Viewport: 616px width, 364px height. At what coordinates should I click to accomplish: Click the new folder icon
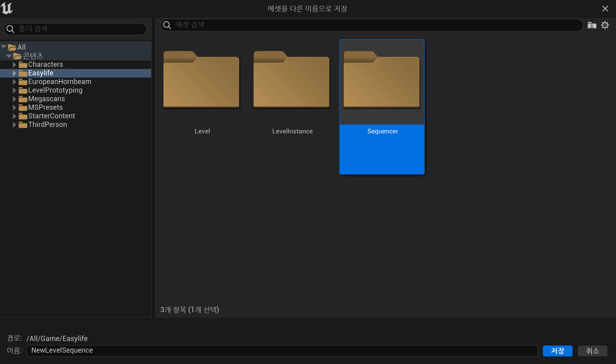[x=592, y=25]
